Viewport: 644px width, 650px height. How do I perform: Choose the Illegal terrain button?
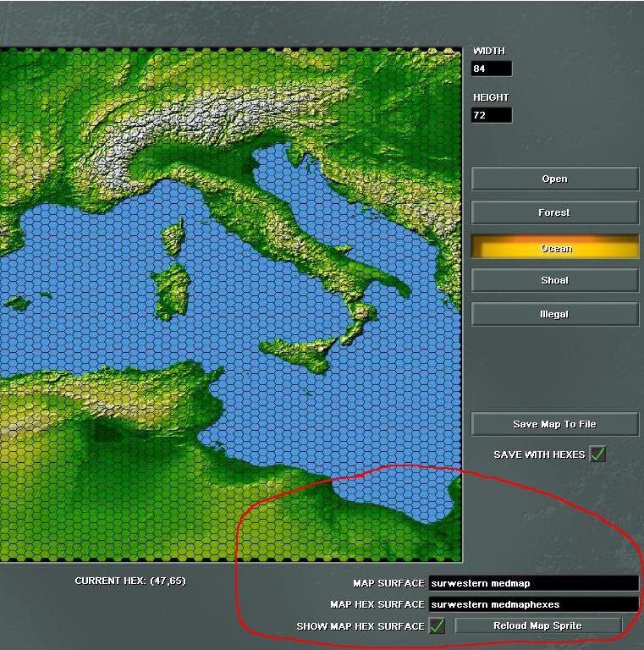click(554, 314)
